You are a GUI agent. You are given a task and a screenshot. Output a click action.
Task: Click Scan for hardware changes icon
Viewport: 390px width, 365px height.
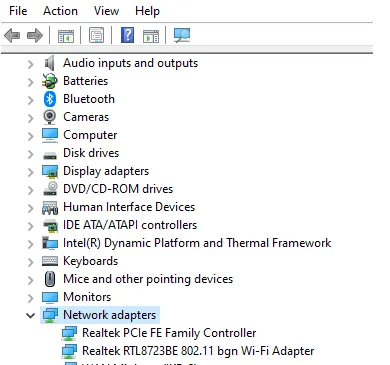point(182,35)
